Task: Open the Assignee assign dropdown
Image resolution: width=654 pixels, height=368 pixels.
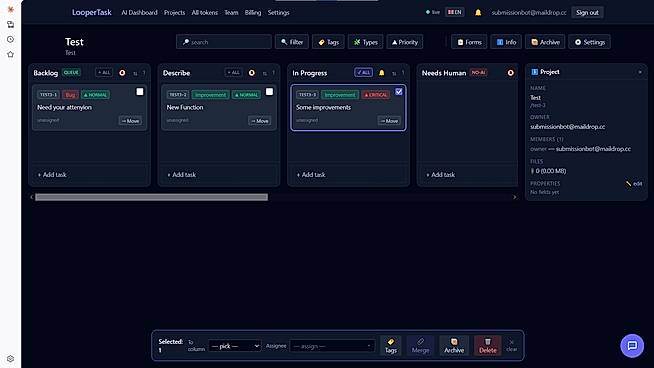Action: click(x=332, y=346)
